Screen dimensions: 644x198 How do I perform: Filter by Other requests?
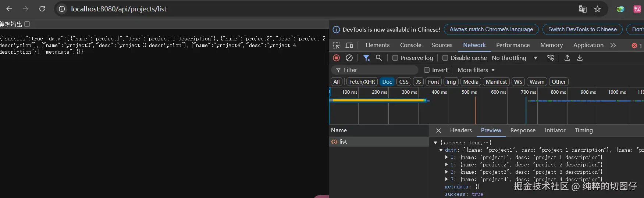[x=559, y=82]
